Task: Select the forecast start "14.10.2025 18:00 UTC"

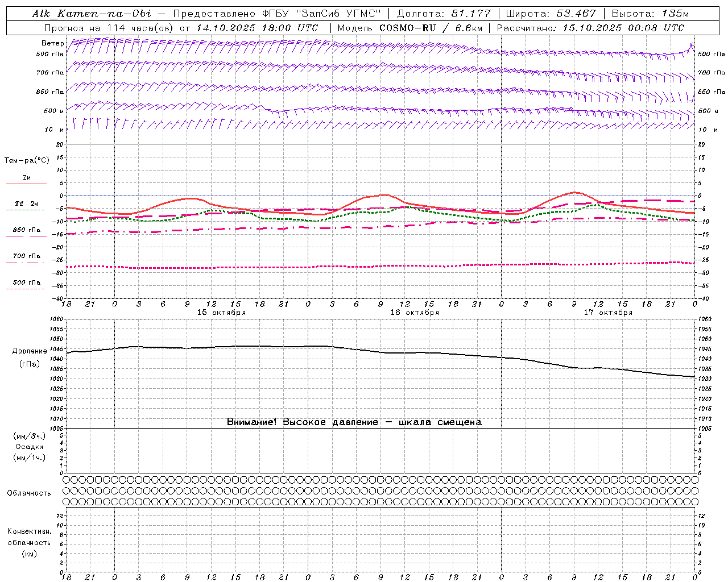Action: 257,28
